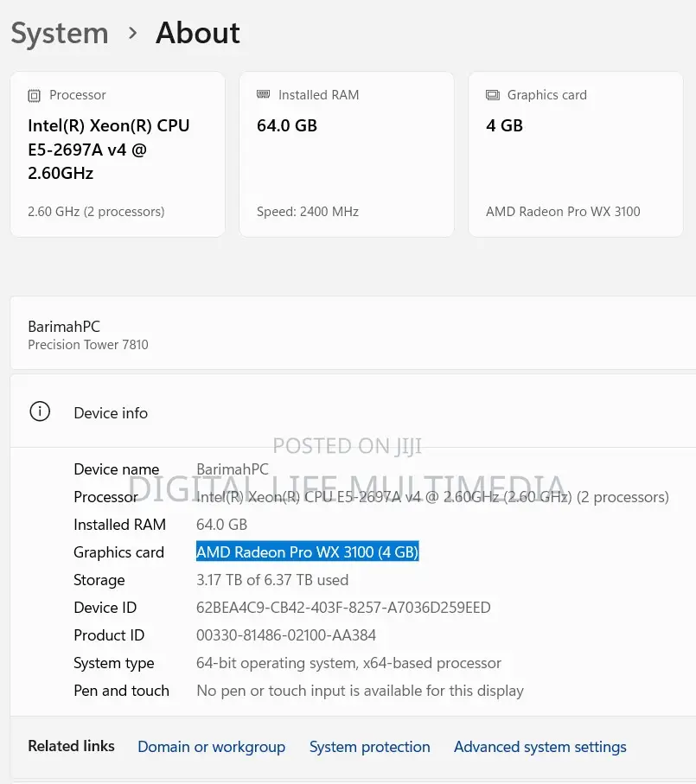Click the 64.0 GB value in RAM card
Viewport: 696px width, 784px height.
(x=287, y=125)
